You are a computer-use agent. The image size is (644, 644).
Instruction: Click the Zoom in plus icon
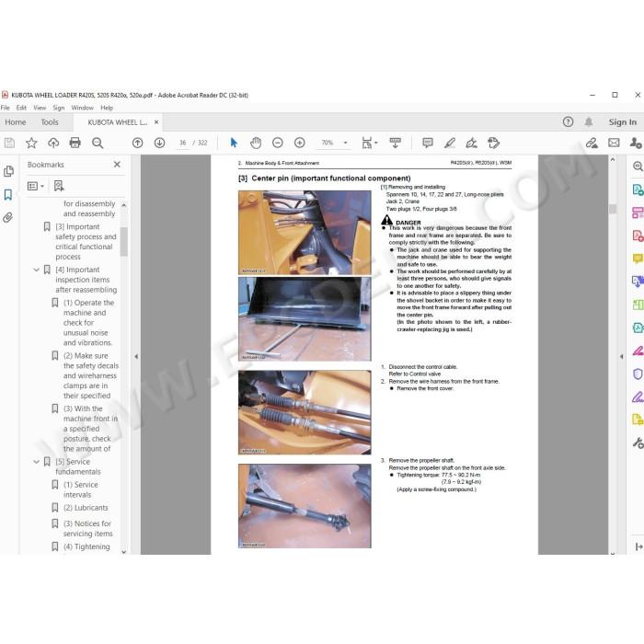click(x=300, y=143)
